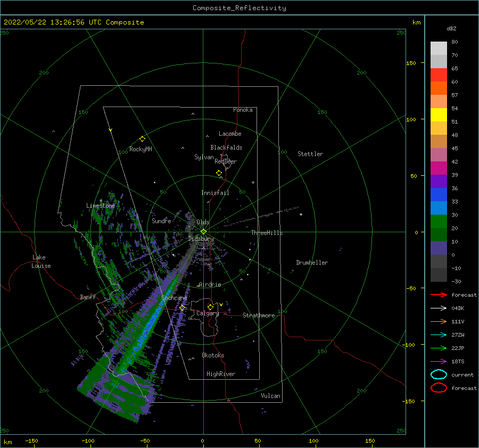Click the Lake Louise label
The height and width of the screenshot is (448, 479).
click(x=41, y=262)
